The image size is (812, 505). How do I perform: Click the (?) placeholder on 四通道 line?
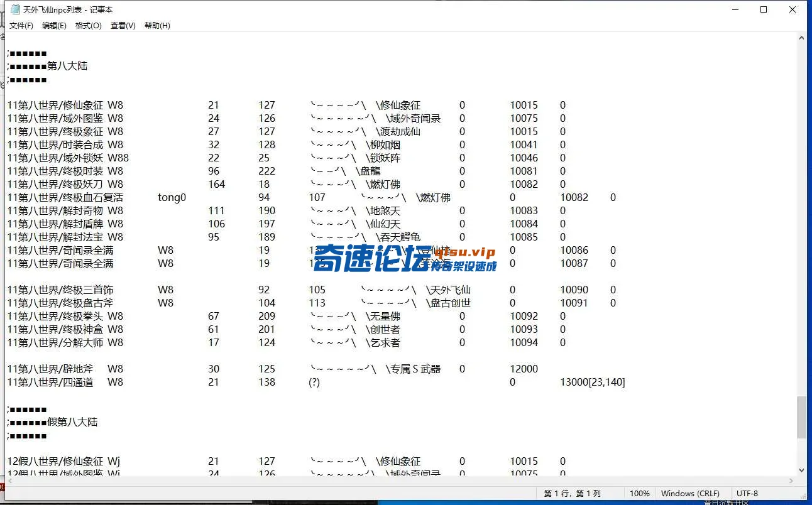pos(314,383)
